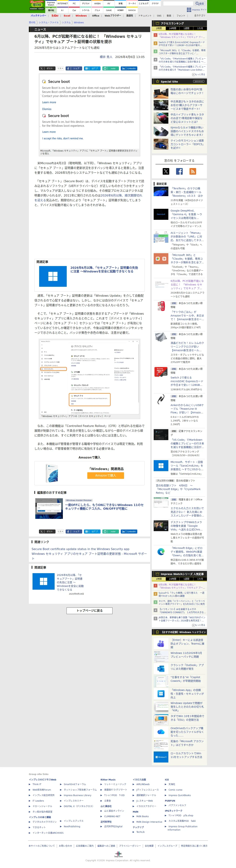The height and width of the screenshot is (868, 236).
Task: Open the 全カテゴリ category list
Action: (200, 15)
